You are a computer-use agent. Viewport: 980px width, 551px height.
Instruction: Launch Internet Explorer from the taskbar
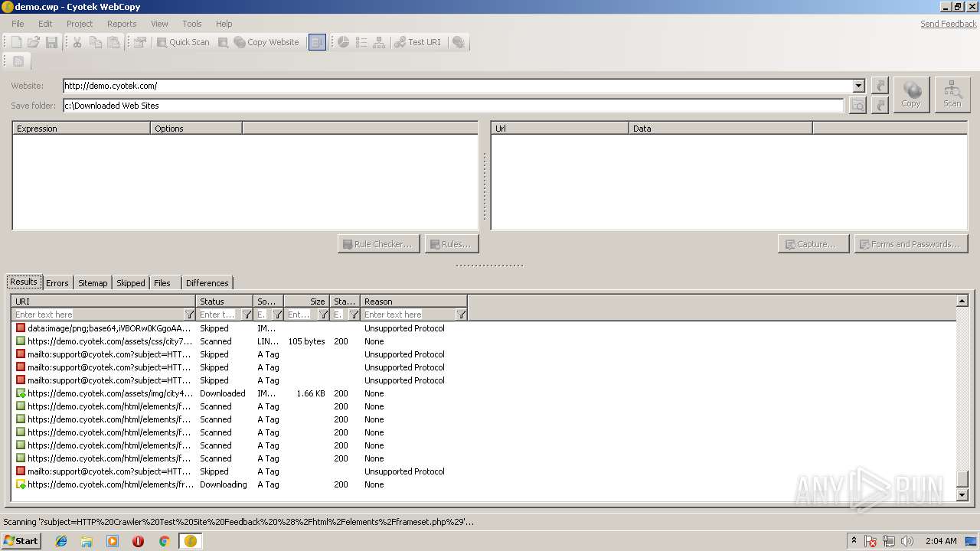(x=61, y=541)
